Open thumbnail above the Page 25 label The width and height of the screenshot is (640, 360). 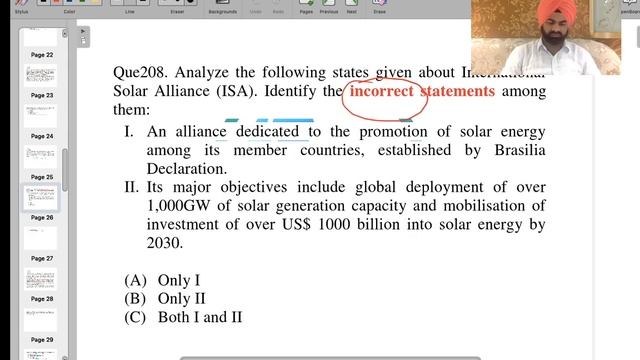[x=40, y=157]
